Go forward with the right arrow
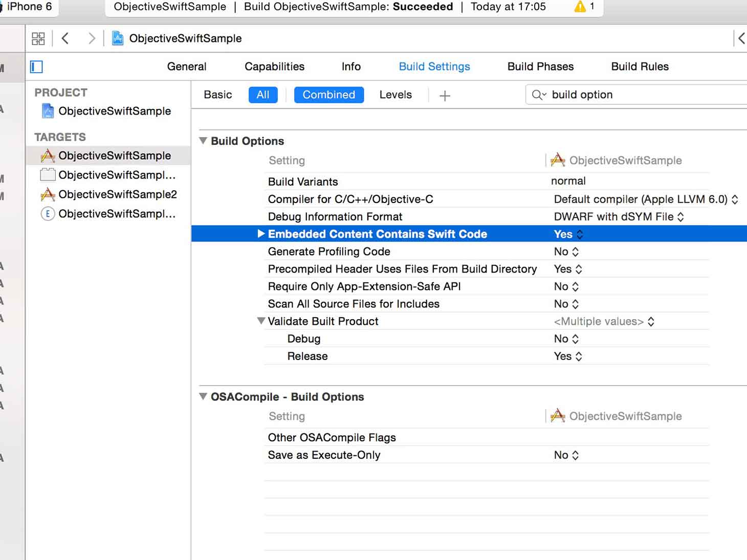This screenshot has width=747, height=560. [92, 38]
